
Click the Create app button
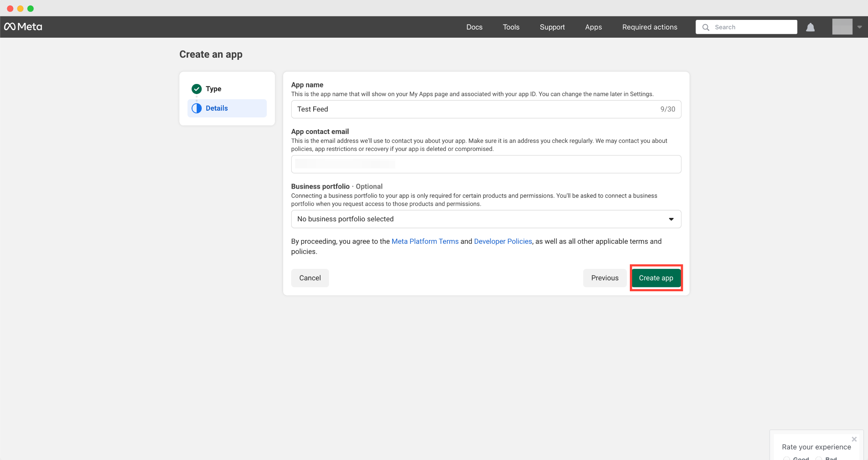tap(656, 278)
